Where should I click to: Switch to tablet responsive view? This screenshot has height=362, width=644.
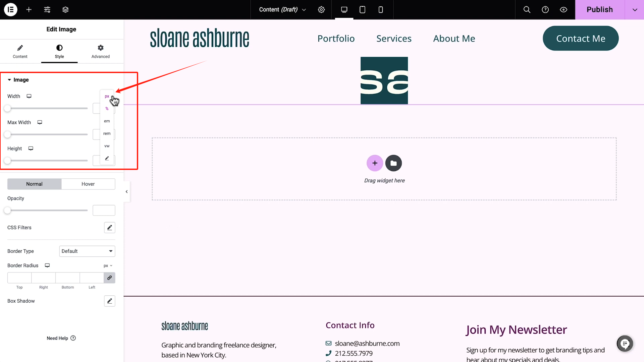click(x=362, y=9)
